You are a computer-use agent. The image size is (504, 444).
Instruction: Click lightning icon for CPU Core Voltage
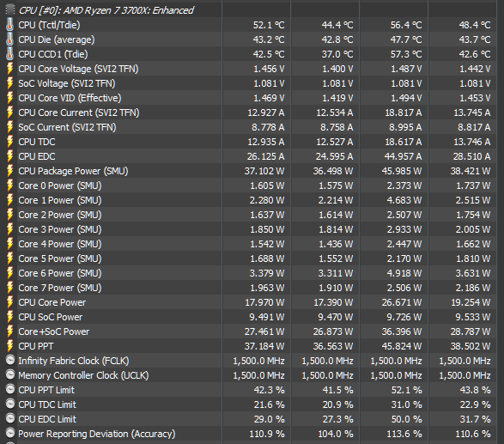point(10,69)
